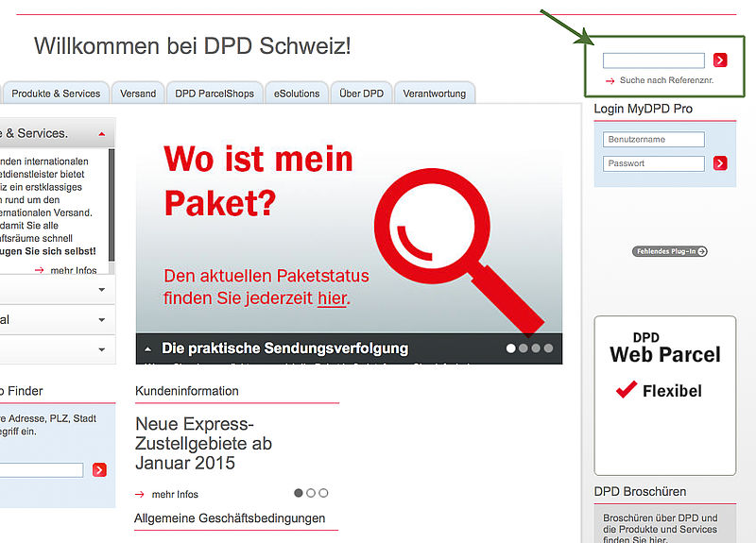Click red search arrow beside the reference number field

tap(720, 60)
